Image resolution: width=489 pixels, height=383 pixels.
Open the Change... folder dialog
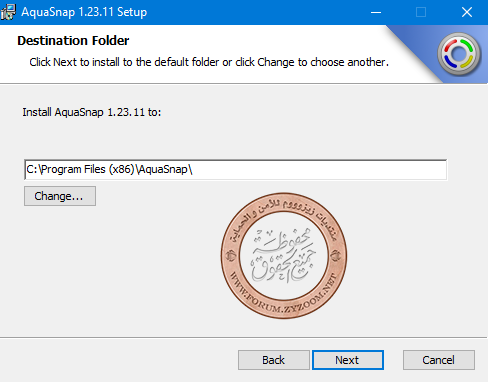60,196
